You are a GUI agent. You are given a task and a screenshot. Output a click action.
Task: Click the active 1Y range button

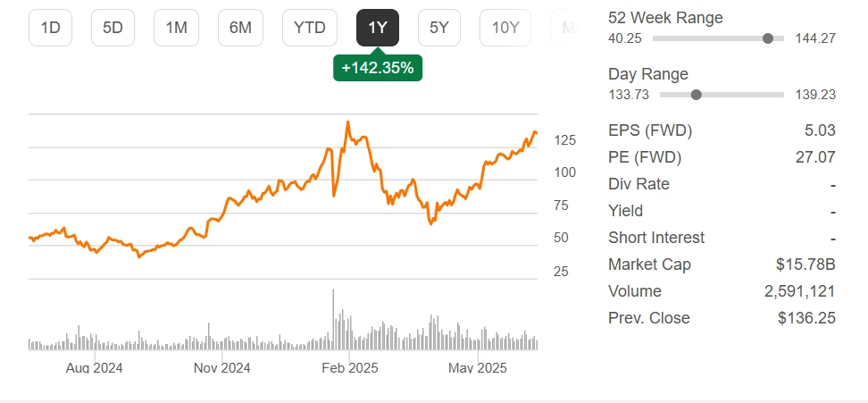click(378, 28)
